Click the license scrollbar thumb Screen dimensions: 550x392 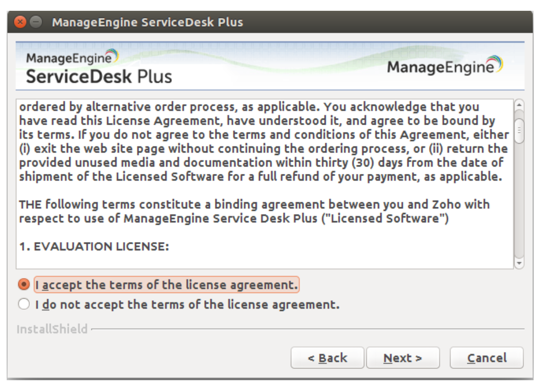(x=519, y=131)
